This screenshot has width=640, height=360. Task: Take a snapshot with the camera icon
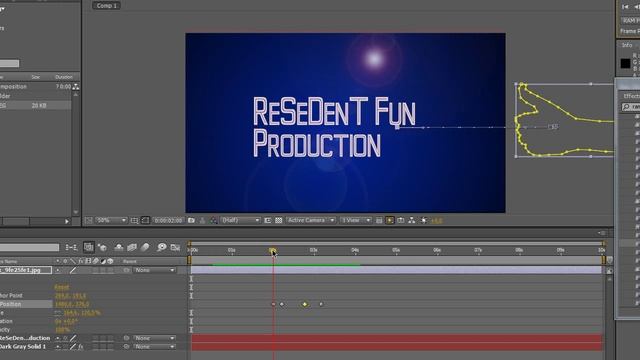tap(191, 220)
